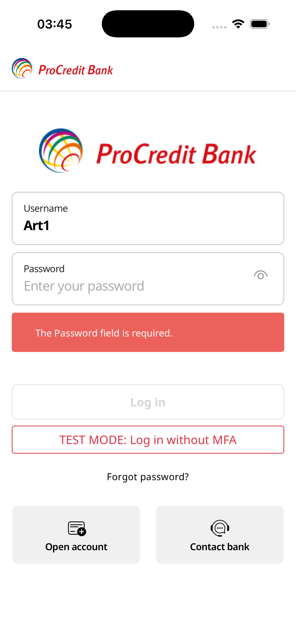
Task: Tap the Open account text label
Action: (76, 547)
